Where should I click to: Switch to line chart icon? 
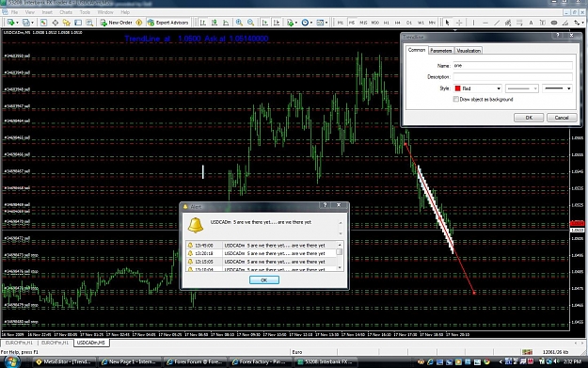[x=226, y=23]
